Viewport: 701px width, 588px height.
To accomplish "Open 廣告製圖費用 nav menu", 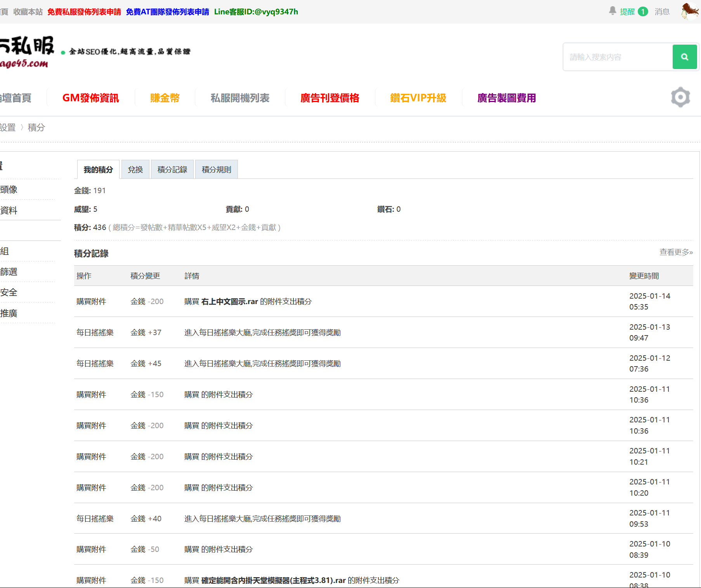I will pos(507,98).
